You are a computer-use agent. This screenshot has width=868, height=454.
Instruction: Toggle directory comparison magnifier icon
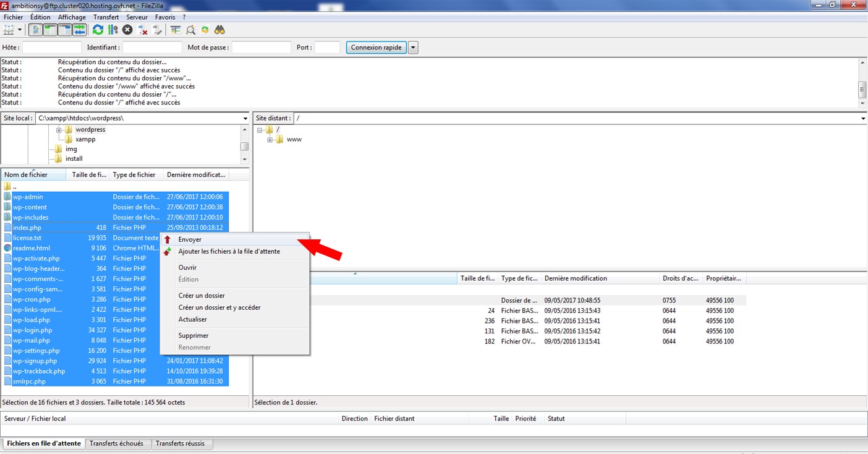(190, 30)
